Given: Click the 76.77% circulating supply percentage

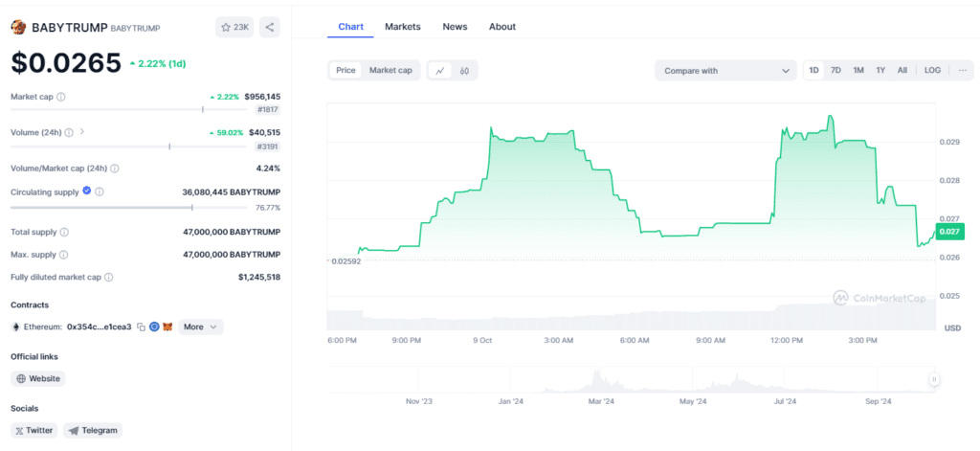Looking at the screenshot, I should (268, 208).
